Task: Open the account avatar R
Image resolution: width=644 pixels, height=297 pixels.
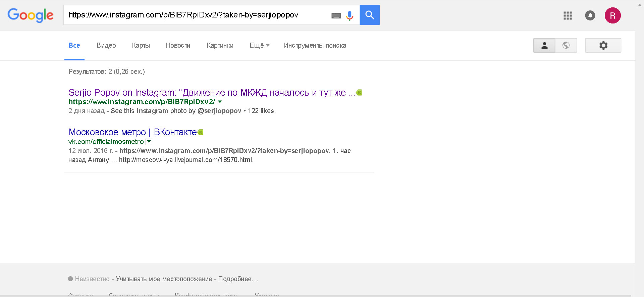Action: tap(612, 15)
